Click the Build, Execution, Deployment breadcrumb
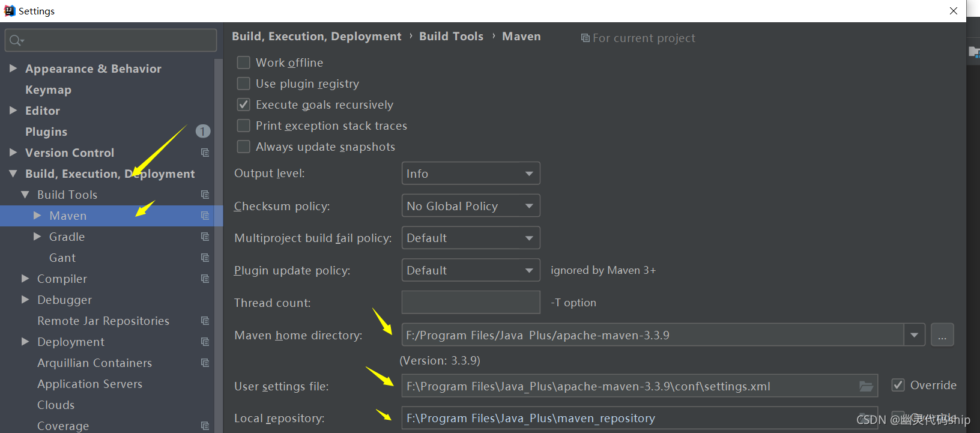The width and height of the screenshot is (980, 433). point(316,37)
